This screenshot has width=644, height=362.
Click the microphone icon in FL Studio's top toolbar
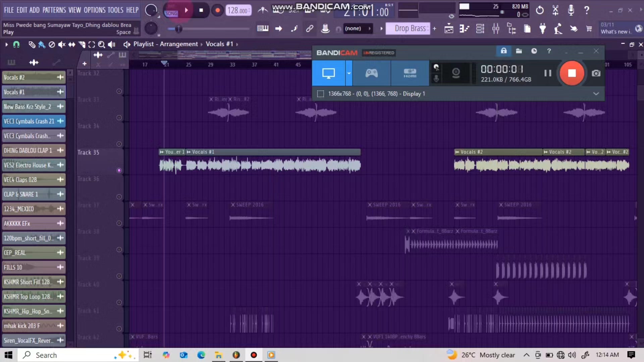(571, 10)
